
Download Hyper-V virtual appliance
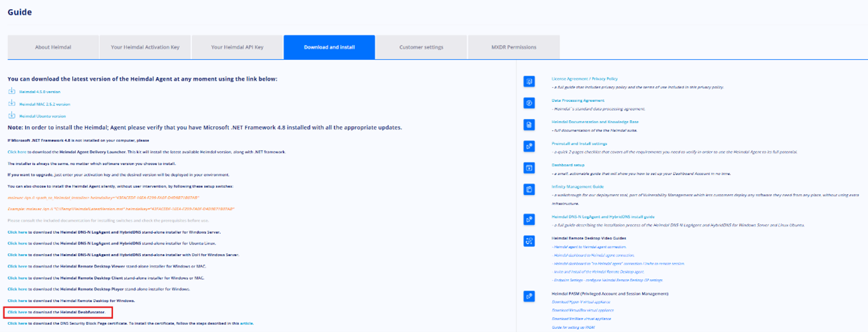click(x=580, y=301)
